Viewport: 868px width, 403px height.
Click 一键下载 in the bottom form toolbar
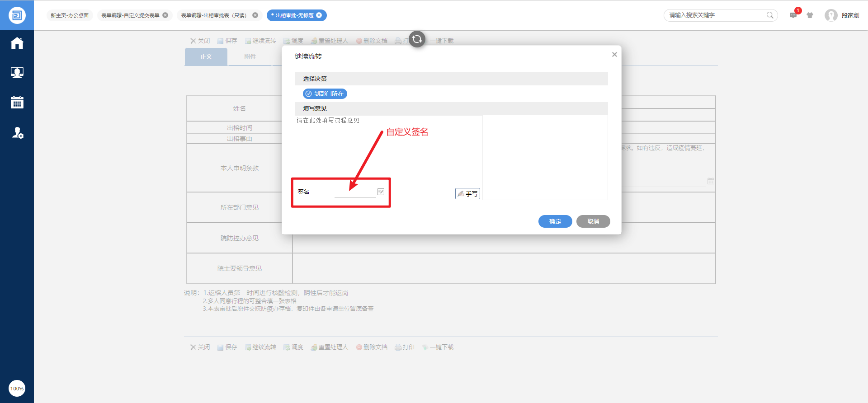(x=438, y=347)
